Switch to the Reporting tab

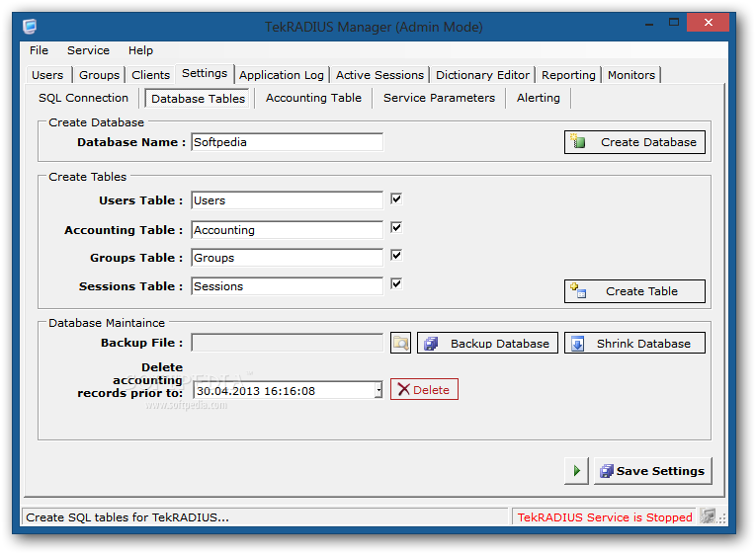click(x=568, y=75)
